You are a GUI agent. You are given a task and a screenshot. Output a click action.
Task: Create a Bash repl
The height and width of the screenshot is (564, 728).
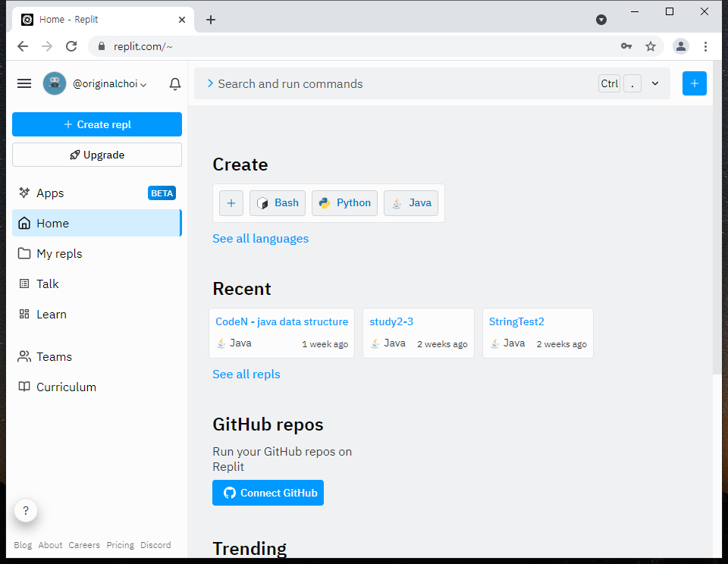tap(278, 203)
